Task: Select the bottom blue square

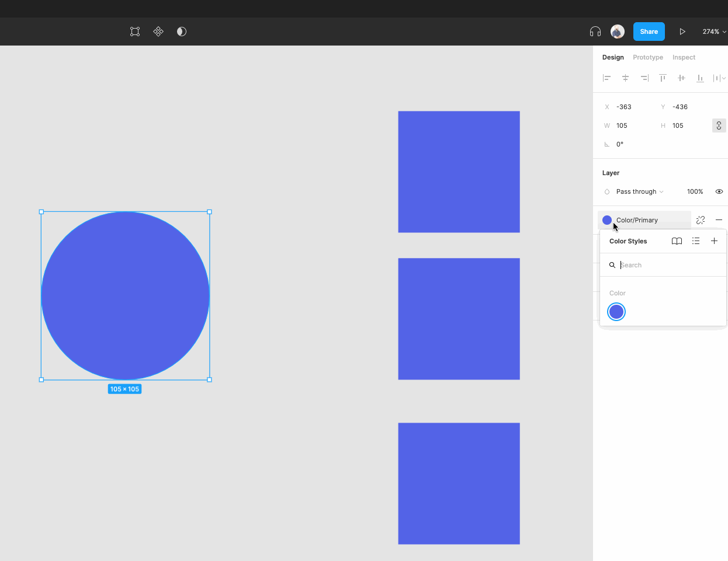Action: pyautogui.click(x=459, y=483)
